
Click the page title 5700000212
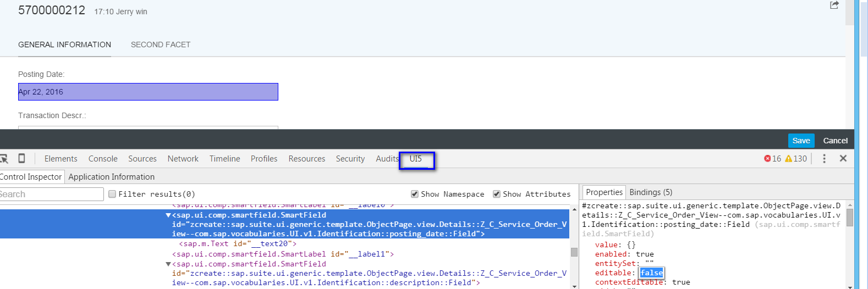coord(52,10)
